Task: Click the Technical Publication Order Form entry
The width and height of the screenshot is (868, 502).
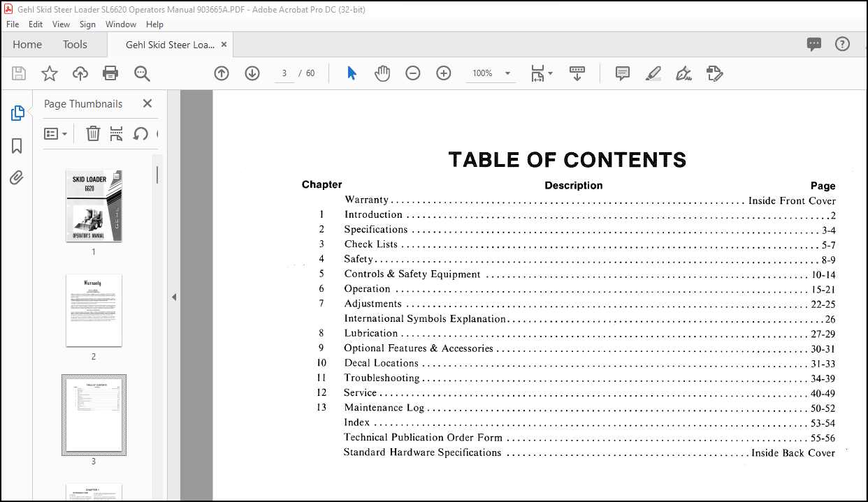Action: click(423, 438)
